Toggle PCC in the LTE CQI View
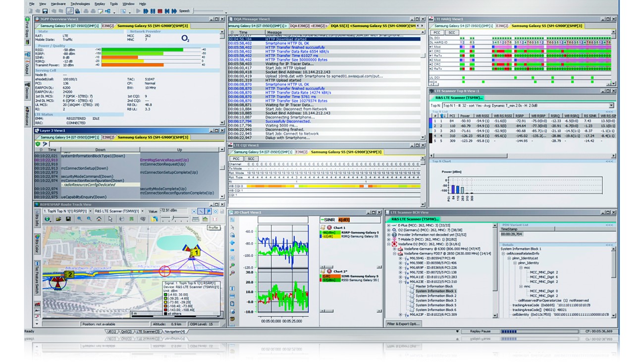The height and width of the screenshot is (362, 644). click(236, 158)
